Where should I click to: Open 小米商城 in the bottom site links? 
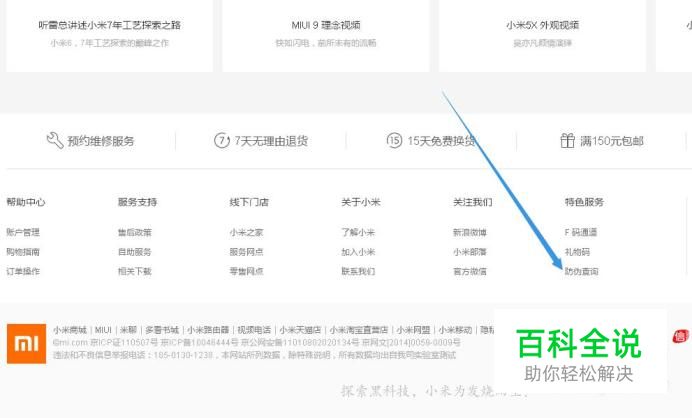click(70, 330)
